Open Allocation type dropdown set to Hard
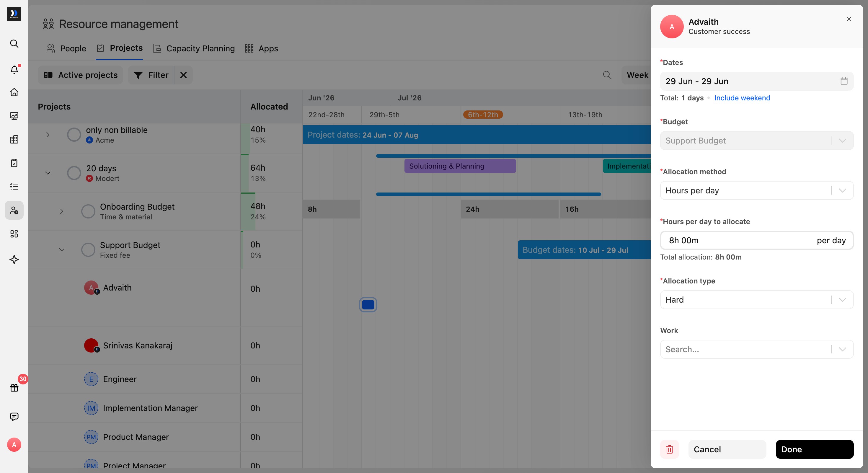Viewport: 868px width, 473px height. coord(756,299)
